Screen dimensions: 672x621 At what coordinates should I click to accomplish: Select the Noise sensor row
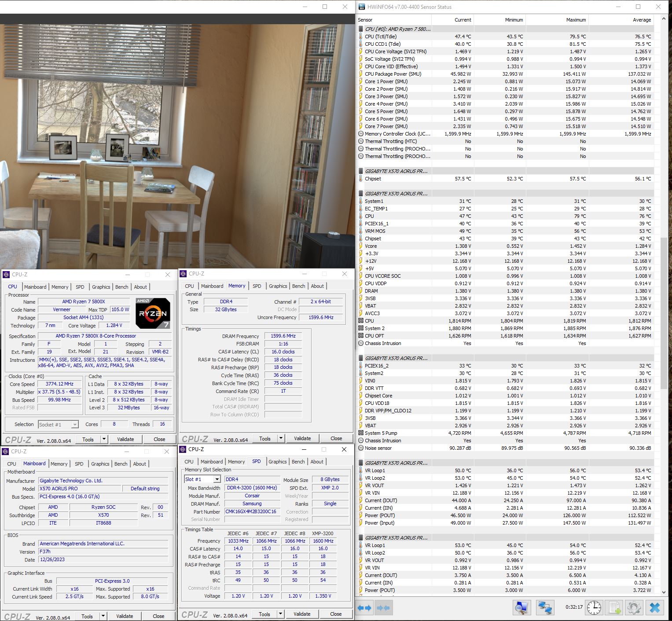505,448
